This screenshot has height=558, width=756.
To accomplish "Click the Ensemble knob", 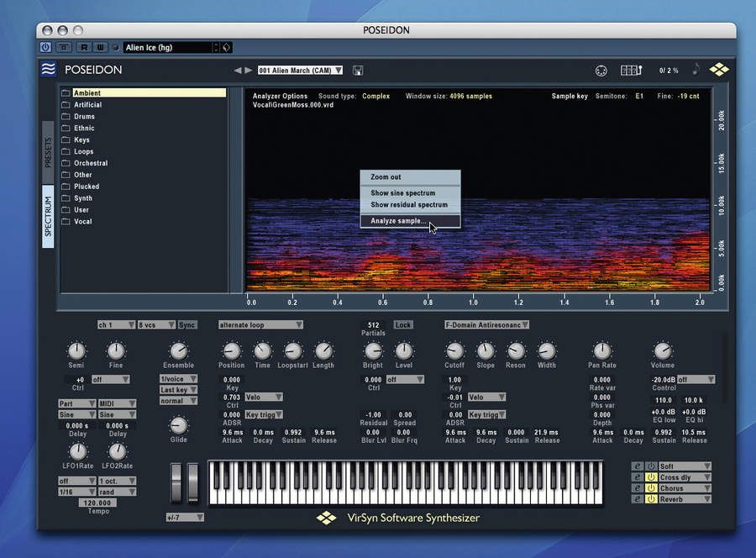I will tap(178, 350).
